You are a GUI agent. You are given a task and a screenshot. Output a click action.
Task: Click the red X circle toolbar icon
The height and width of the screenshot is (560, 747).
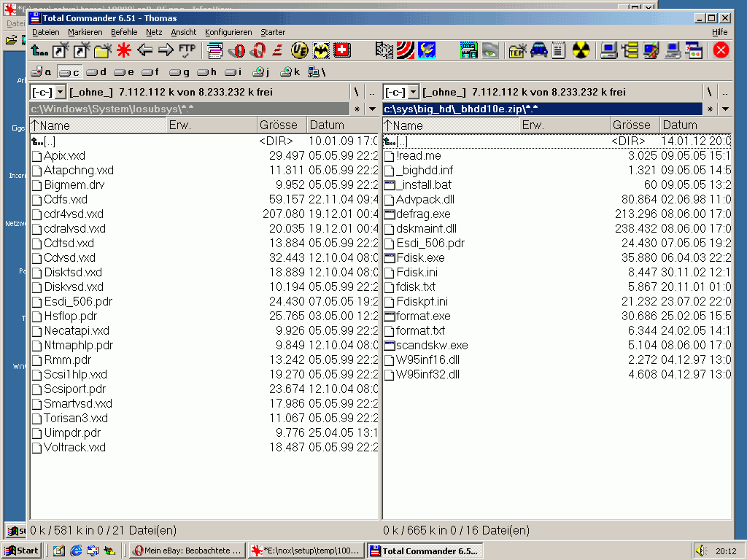coord(721,50)
